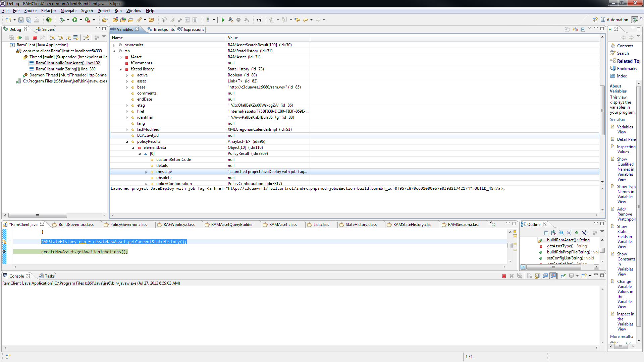Viewport: 644px width, 362px height.
Task: Open the Run button dropdown arrow
Action: tap(81, 20)
